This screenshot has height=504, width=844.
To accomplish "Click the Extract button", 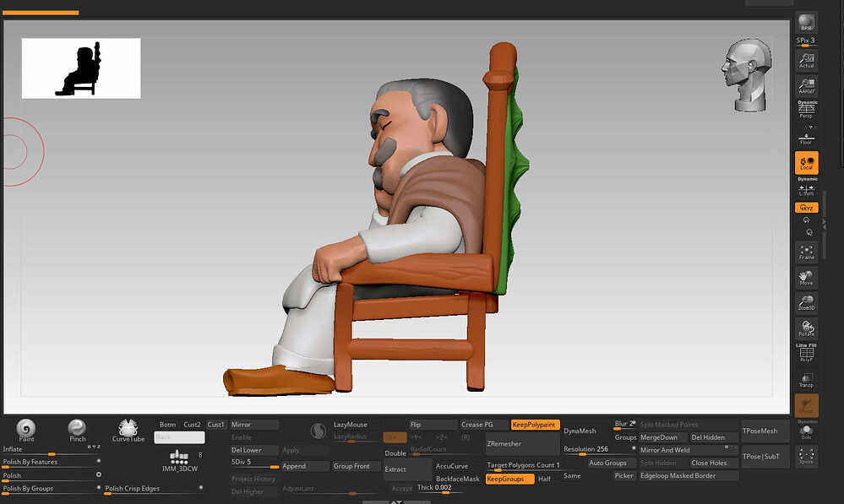I will pos(407,469).
